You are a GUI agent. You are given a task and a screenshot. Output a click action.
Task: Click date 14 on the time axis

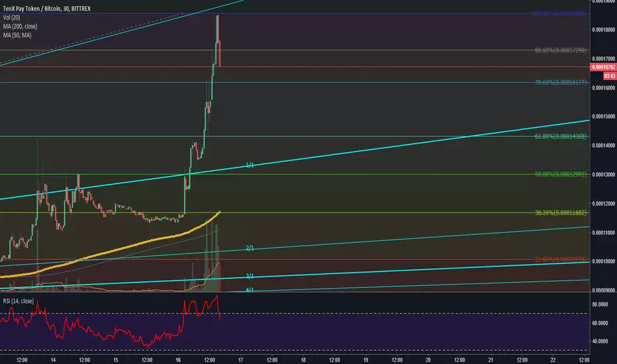(53, 359)
